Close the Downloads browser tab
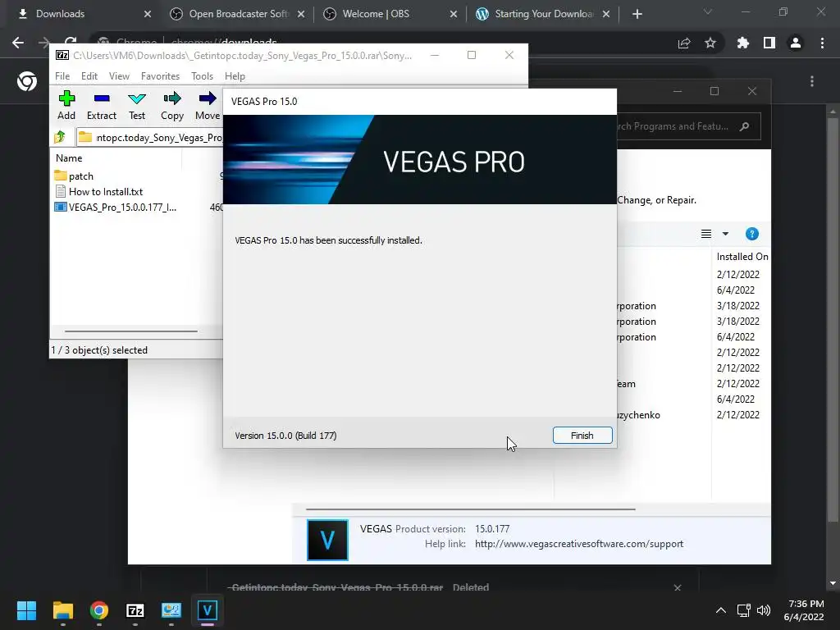 (x=148, y=15)
